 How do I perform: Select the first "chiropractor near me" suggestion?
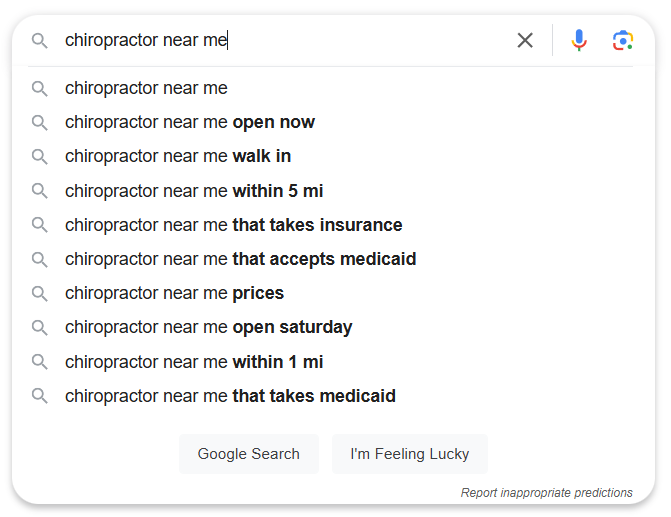click(330, 88)
